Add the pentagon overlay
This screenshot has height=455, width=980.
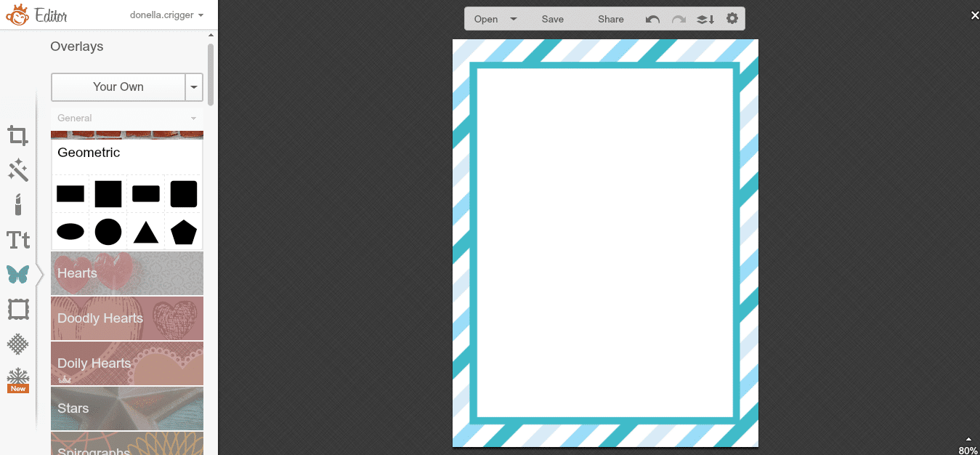[184, 232]
